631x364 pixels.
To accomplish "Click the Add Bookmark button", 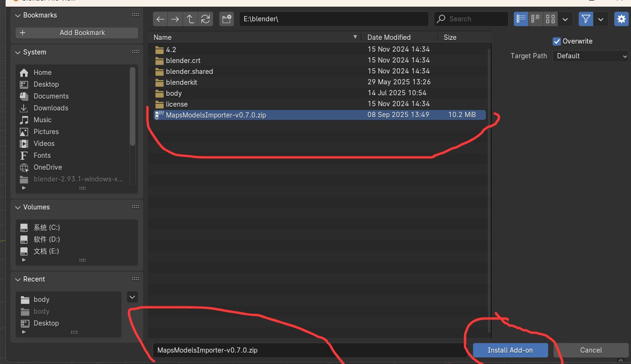I will coord(76,32).
